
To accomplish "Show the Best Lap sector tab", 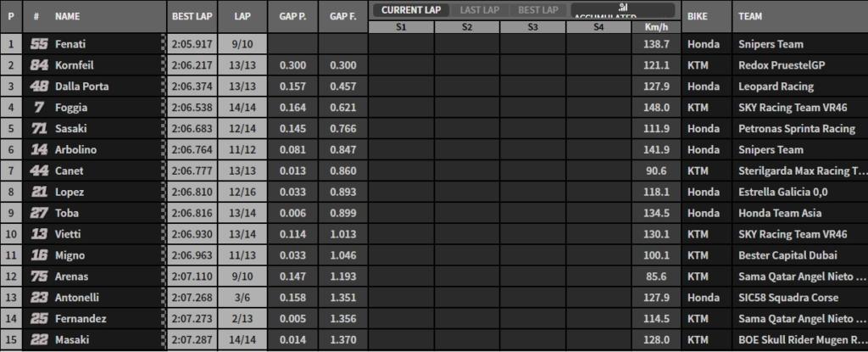I will point(537,10).
